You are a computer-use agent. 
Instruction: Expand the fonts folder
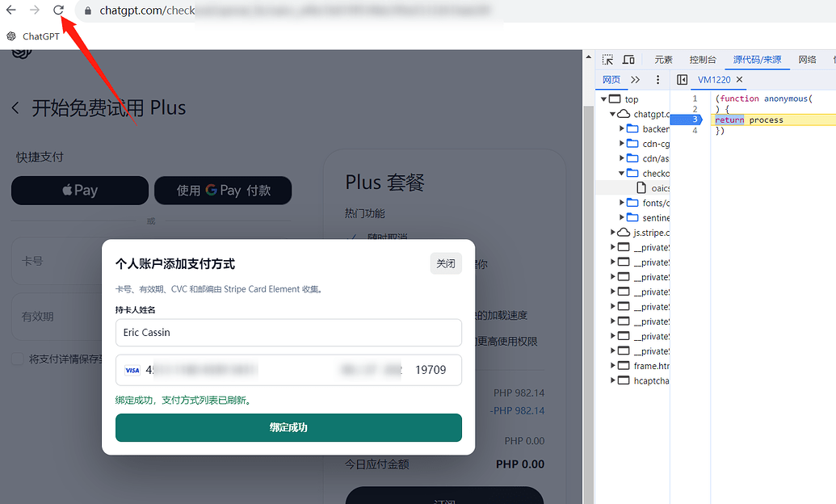622,203
